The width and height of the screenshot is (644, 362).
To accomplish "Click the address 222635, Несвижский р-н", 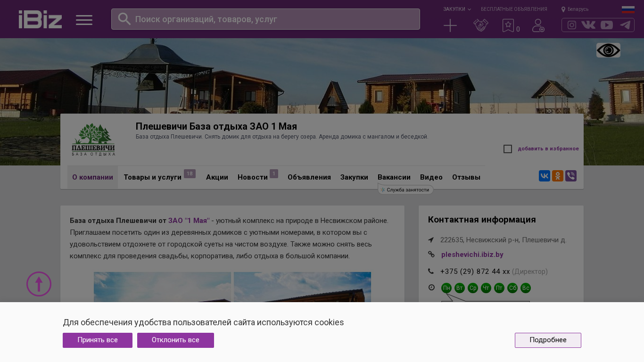I will [x=504, y=240].
